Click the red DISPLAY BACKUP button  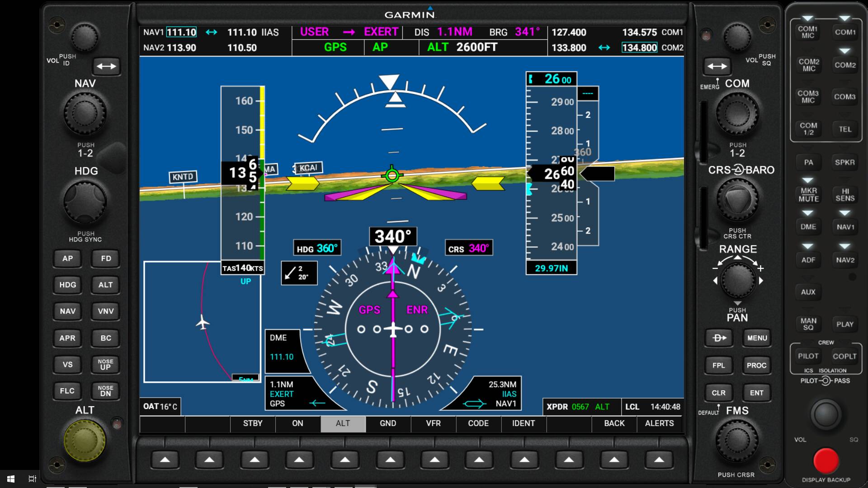pyautogui.click(x=826, y=460)
